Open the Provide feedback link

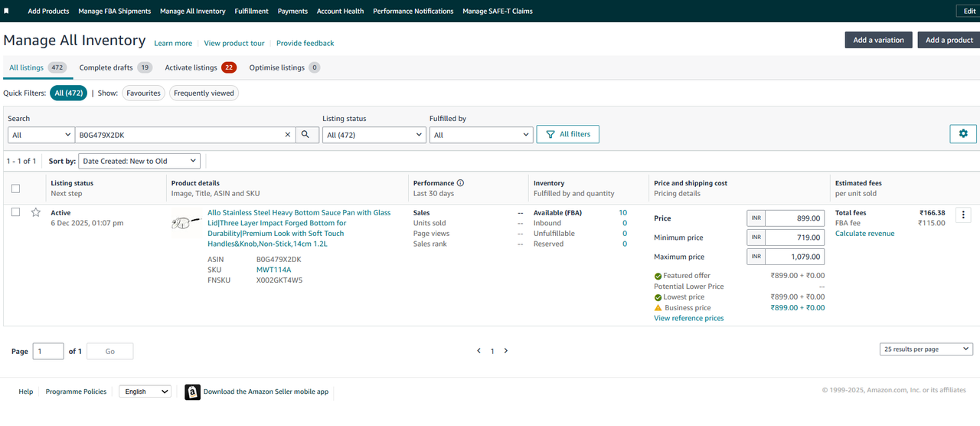pos(305,44)
